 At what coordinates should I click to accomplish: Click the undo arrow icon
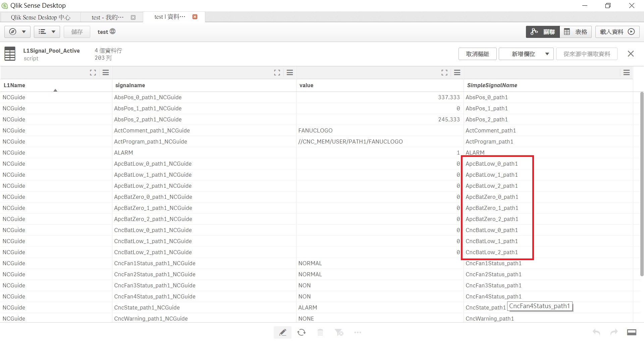pos(596,332)
